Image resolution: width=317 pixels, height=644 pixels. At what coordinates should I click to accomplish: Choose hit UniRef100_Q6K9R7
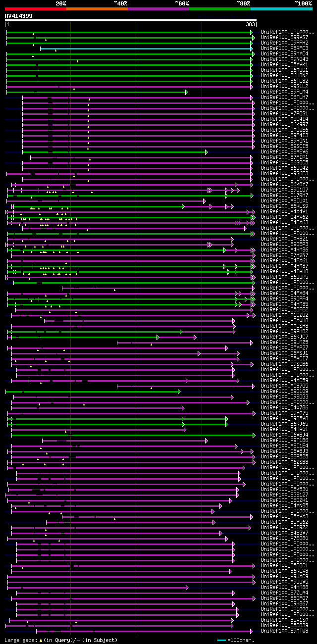[x=284, y=124]
